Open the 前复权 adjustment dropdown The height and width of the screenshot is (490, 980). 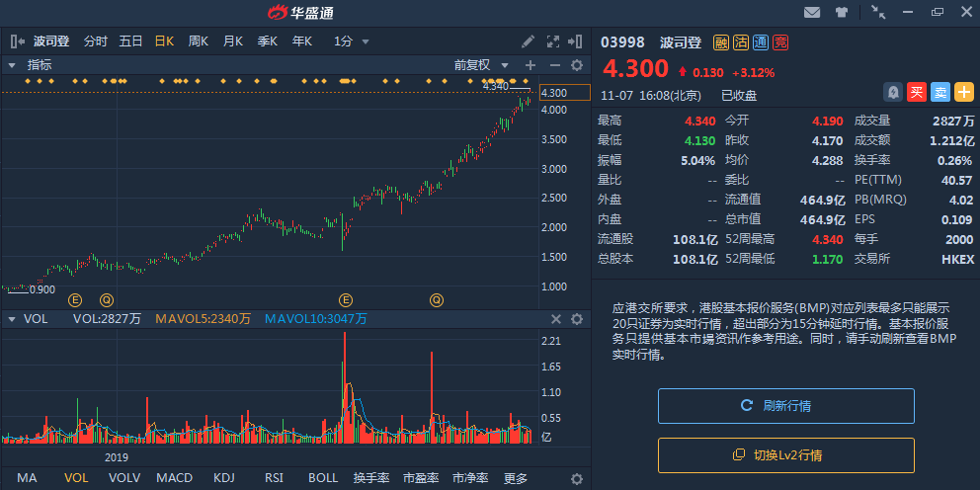pos(479,65)
